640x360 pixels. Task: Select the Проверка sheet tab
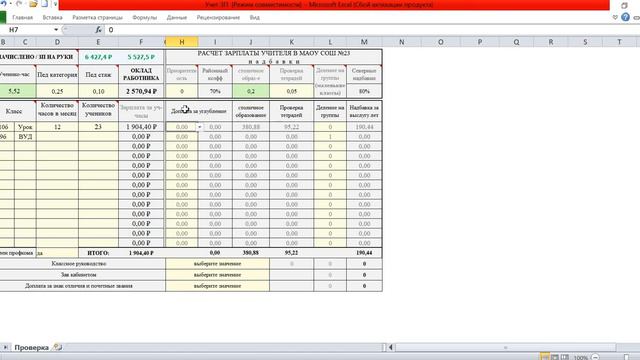tap(31, 347)
